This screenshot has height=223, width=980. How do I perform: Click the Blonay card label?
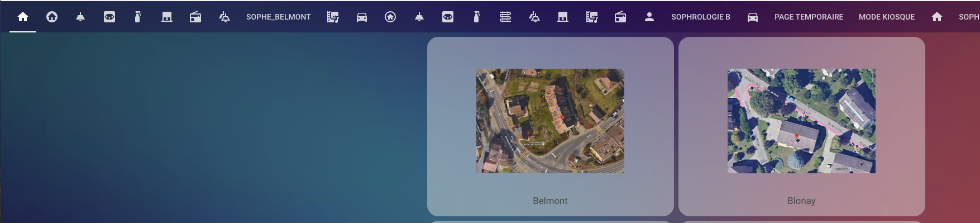(x=801, y=201)
